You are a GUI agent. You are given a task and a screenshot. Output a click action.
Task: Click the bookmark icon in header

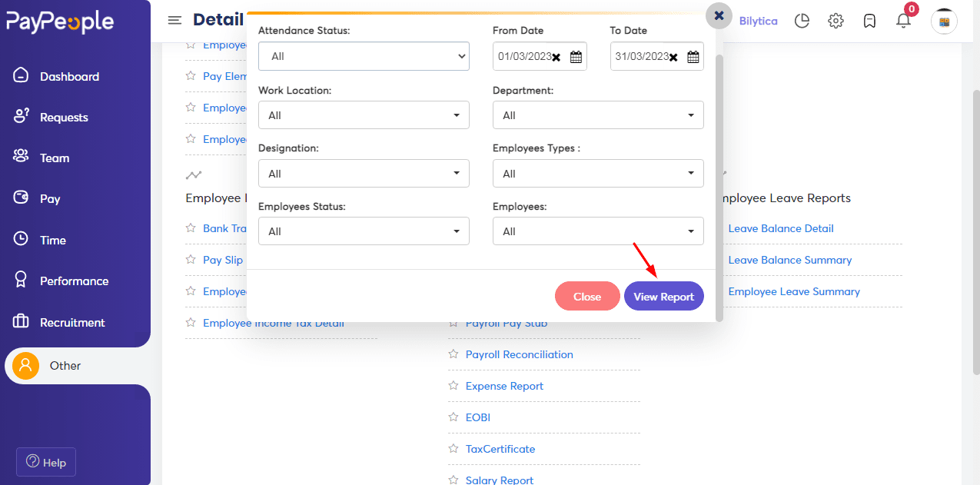tap(869, 21)
